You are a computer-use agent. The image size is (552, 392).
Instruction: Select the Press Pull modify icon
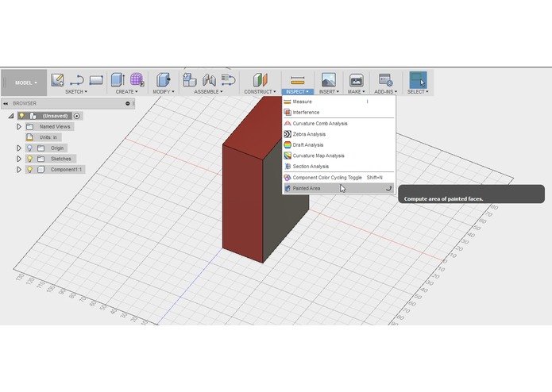(x=164, y=80)
